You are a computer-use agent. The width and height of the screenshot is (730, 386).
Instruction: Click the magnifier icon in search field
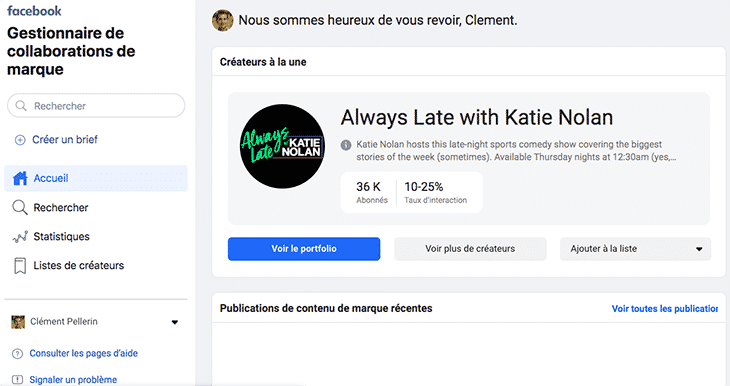click(x=20, y=106)
